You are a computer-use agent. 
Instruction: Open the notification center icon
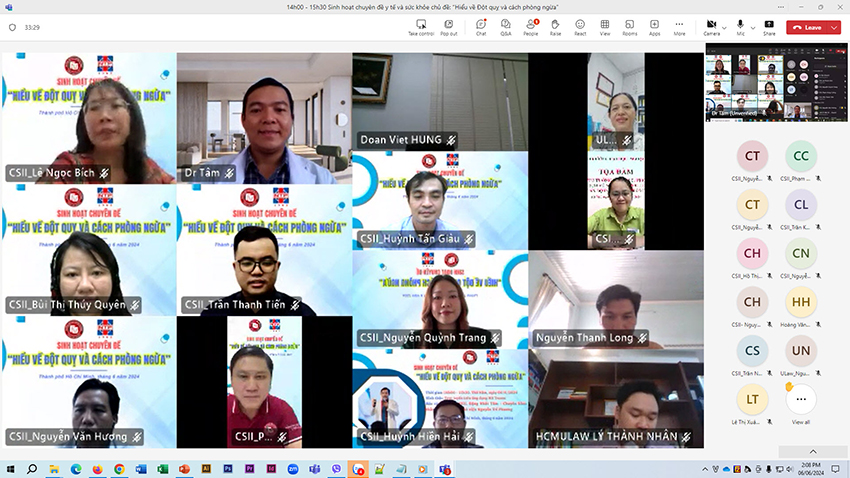coord(835,469)
